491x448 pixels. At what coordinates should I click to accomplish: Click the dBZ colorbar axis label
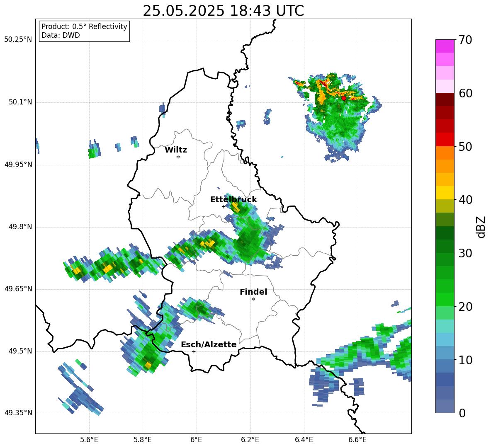481,227
